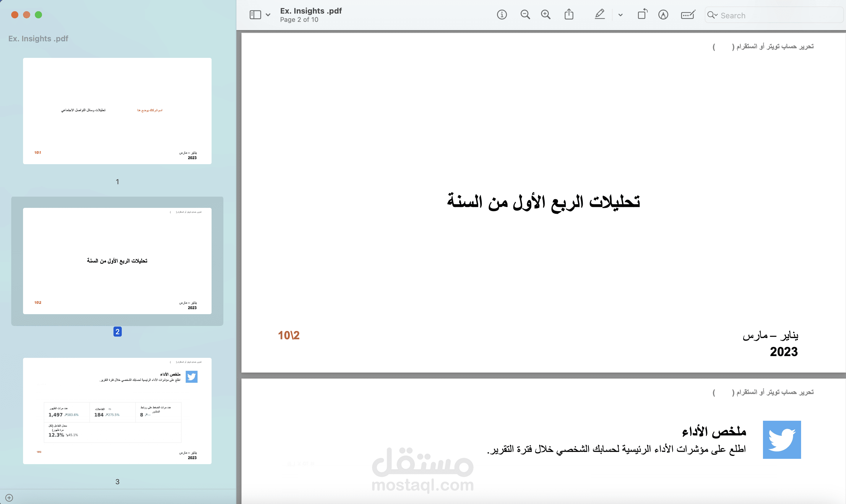Show the Markup toolbar
846x504 pixels.
[663, 14]
